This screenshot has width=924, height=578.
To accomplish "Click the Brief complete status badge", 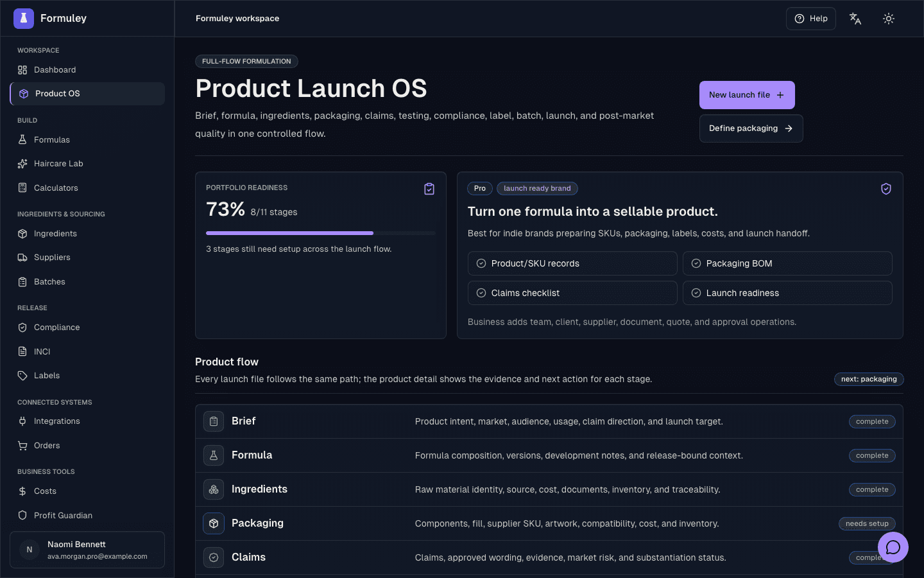I will coord(872,421).
